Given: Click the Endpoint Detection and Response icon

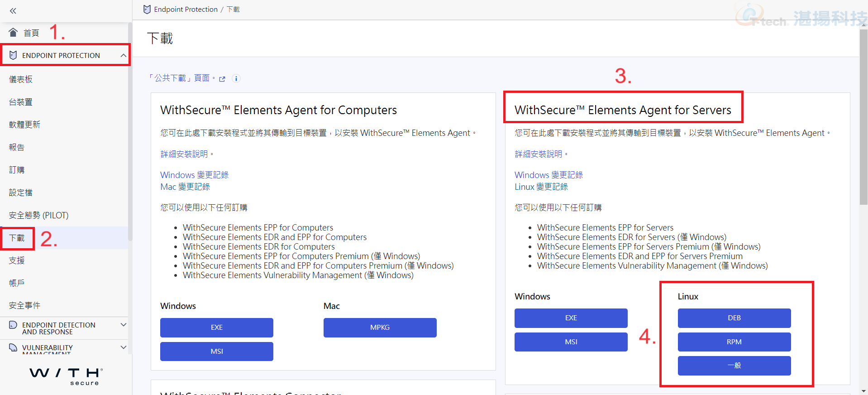Looking at the screenshot, I should coord(13,325).
